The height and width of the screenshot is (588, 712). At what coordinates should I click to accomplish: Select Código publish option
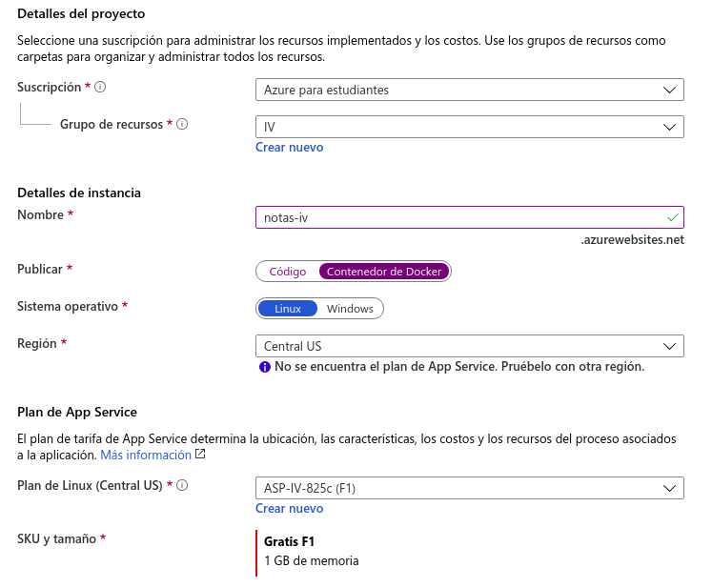point(288,272)
